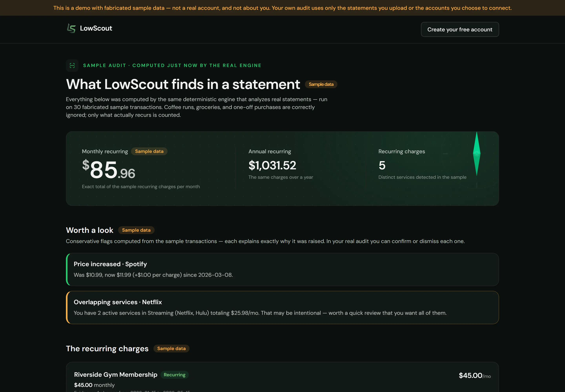
Task: Click the LowScout logo icon
Action: click(71, 28)
